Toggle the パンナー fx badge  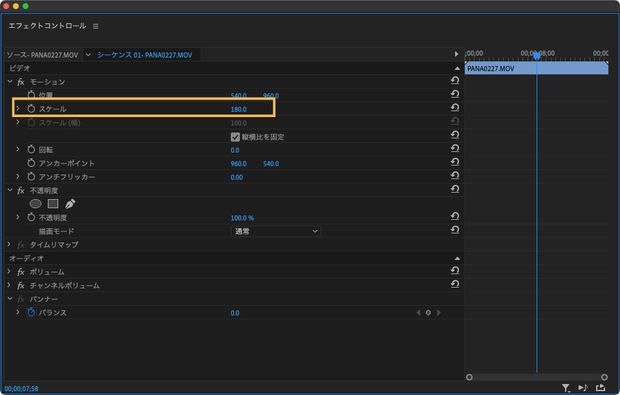pos(21,299)
